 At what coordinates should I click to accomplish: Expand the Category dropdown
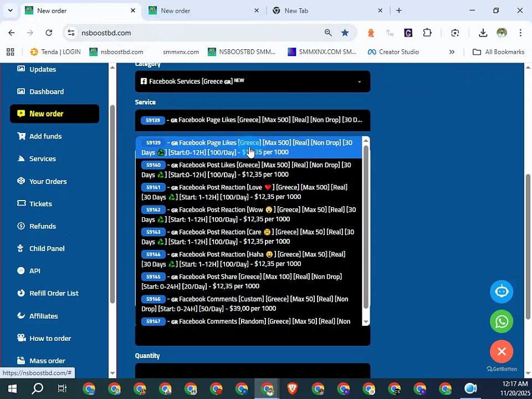pos(253,81)
